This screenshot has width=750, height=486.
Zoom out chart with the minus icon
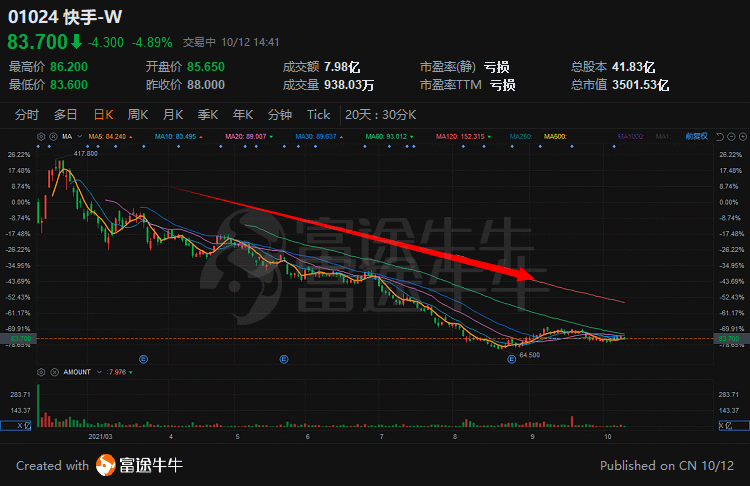pos(731,137)
